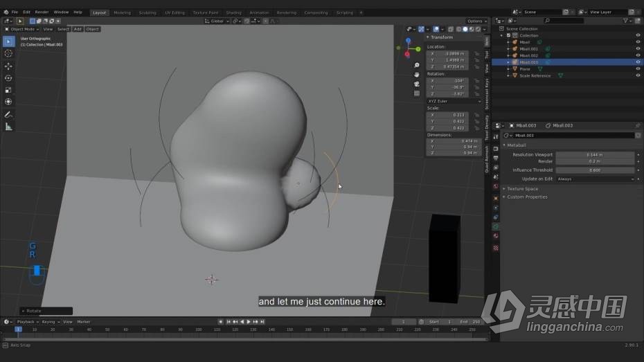Open the Object Mode dropdown

coord(21,29)
